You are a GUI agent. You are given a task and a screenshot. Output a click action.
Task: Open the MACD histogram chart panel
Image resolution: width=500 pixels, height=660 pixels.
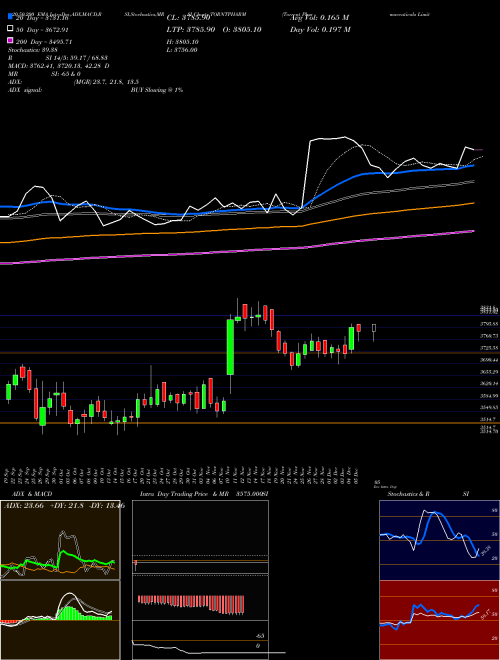click(x=60, y=620)
